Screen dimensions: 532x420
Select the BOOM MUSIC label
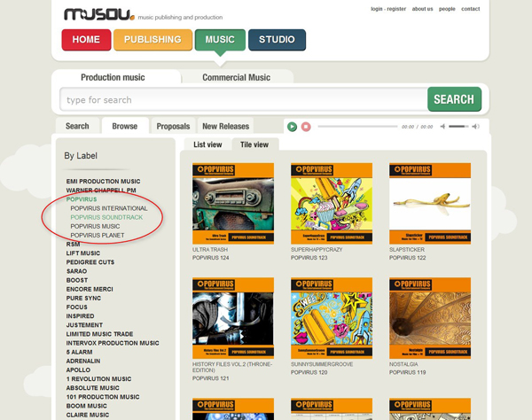pos(87,406)
